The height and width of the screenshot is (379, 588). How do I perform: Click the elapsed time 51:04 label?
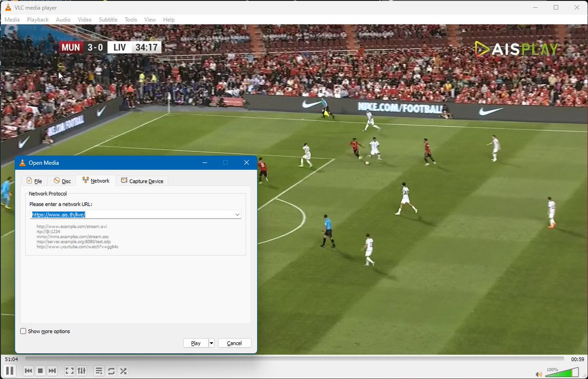(x=12, y=359)
